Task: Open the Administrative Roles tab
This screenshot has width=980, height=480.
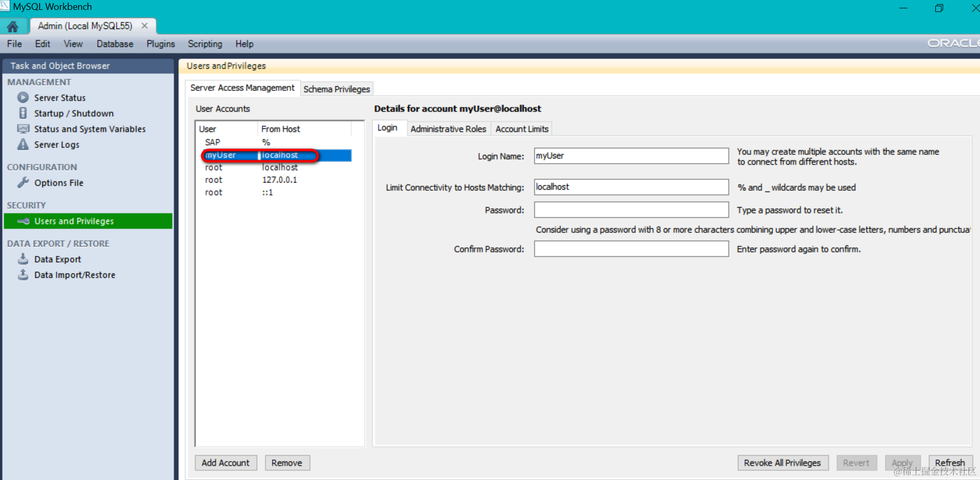Action: pyautogui.click(x=448, y=129)
